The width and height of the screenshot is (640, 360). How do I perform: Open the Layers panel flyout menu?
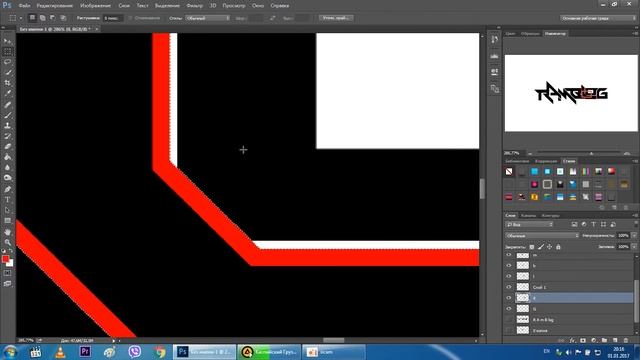[636, 215]
